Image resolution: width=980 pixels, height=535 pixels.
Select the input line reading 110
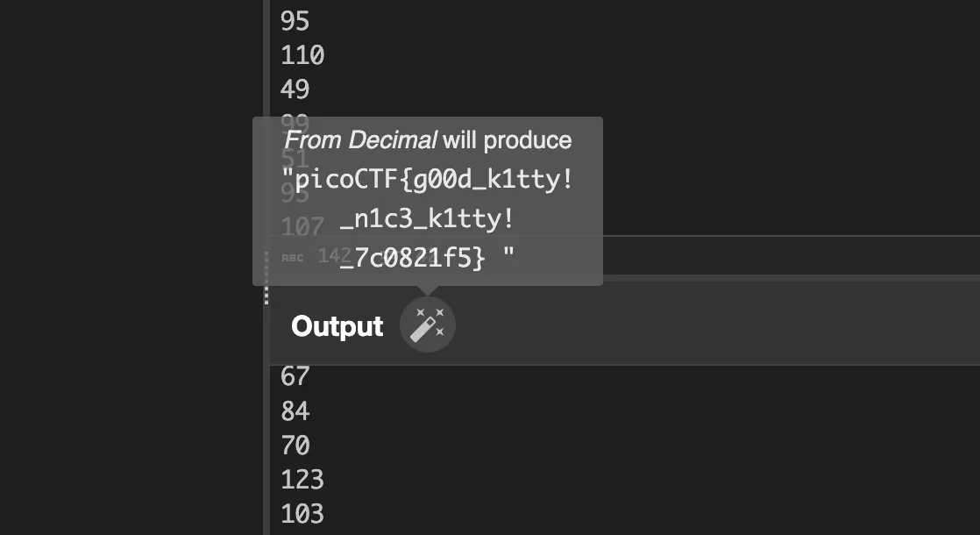tap(302, 55)
